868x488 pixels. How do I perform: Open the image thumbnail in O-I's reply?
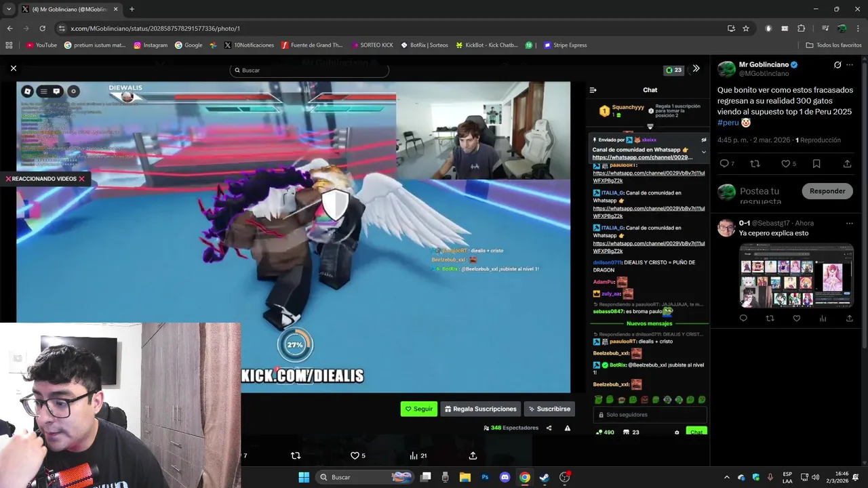click(x=796, y=276)
